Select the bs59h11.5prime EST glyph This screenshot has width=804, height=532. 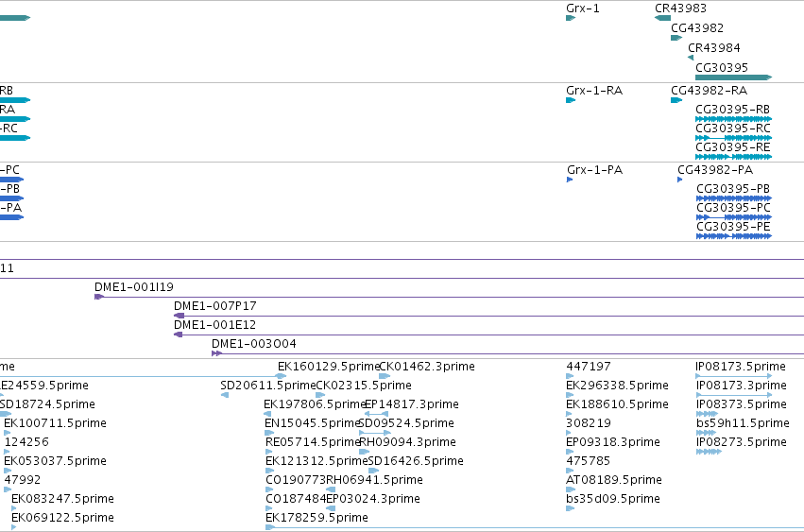[706, 433]
